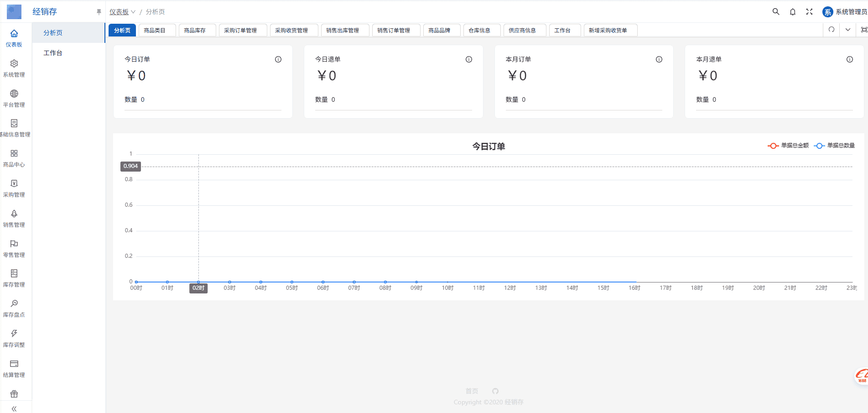Screen dimensions: 868x413
Task: Open 结算管理 card icon in sidebar
Action: click(14, 364)
